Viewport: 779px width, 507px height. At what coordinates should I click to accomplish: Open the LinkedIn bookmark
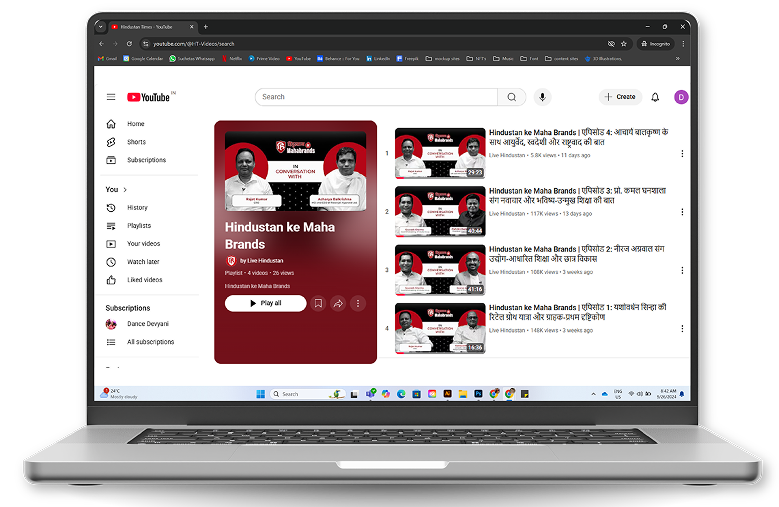378,59
